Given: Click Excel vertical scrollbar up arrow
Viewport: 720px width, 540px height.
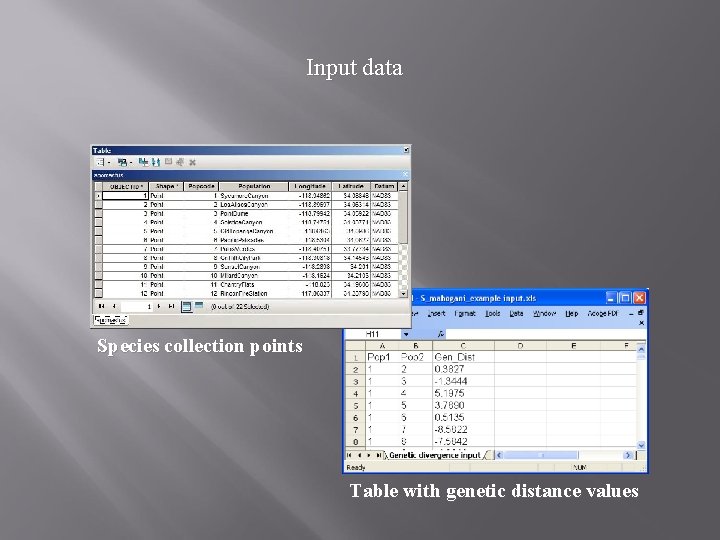Looking at the screenshot, I should pos(641,350).
